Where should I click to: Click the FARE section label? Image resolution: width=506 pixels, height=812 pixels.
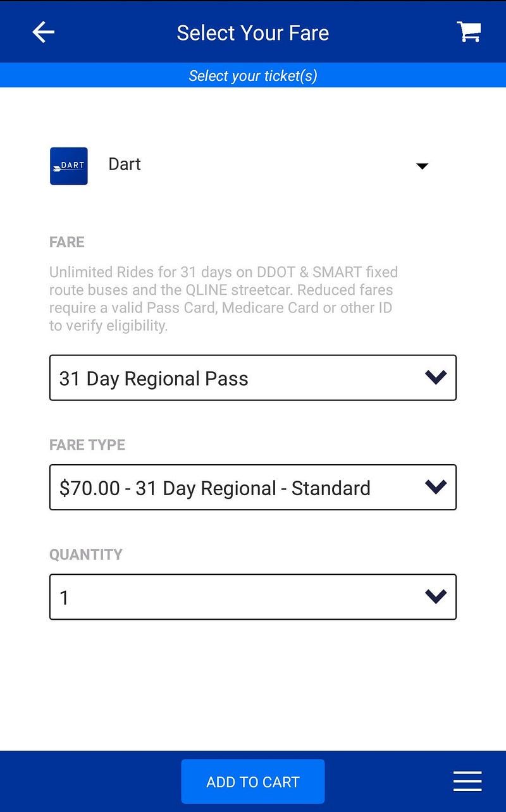[67, 242]
